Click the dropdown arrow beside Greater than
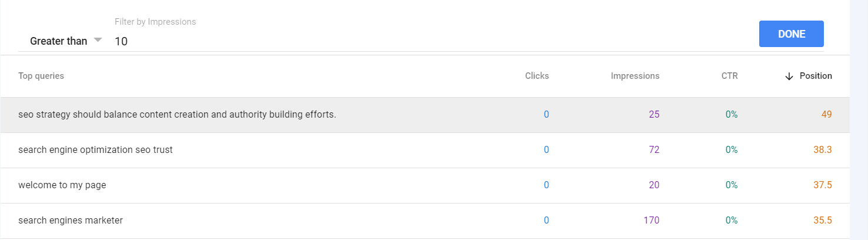 click(98, 40)
